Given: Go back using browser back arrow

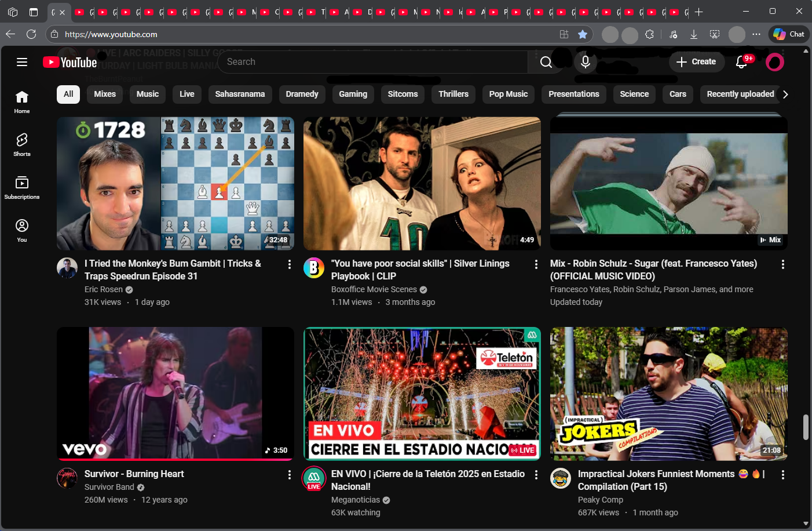Looking at the screenshot, I should tap(10, 34).
